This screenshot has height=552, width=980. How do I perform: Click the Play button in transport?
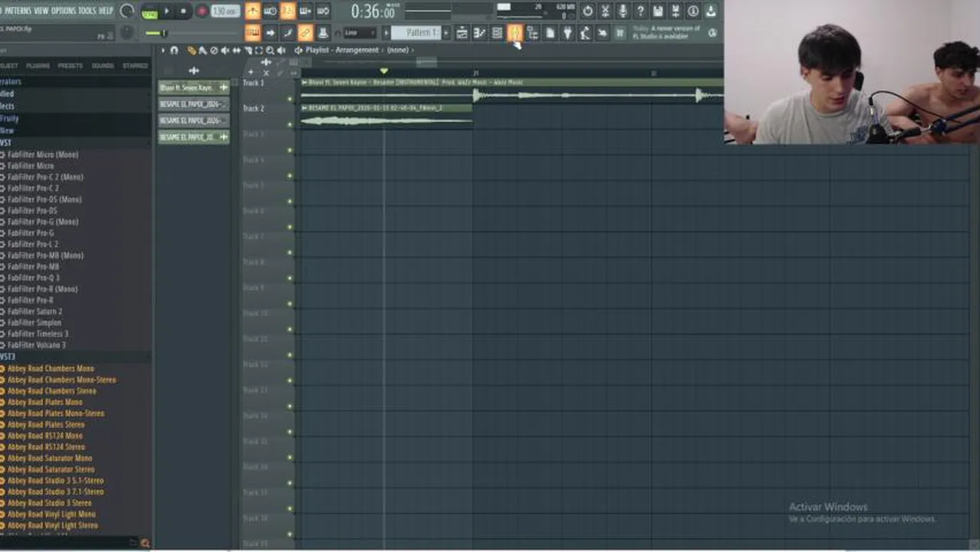pyautogui.click(x=166, y=11)
